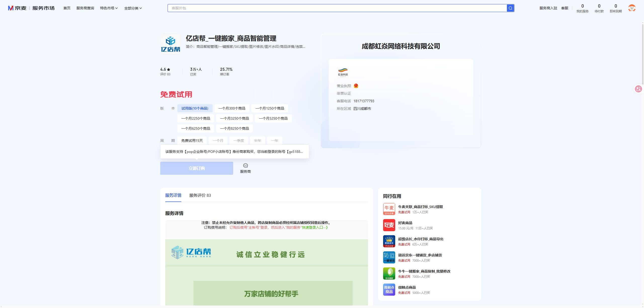Click customer phone 18171377793

click(364, 101)
